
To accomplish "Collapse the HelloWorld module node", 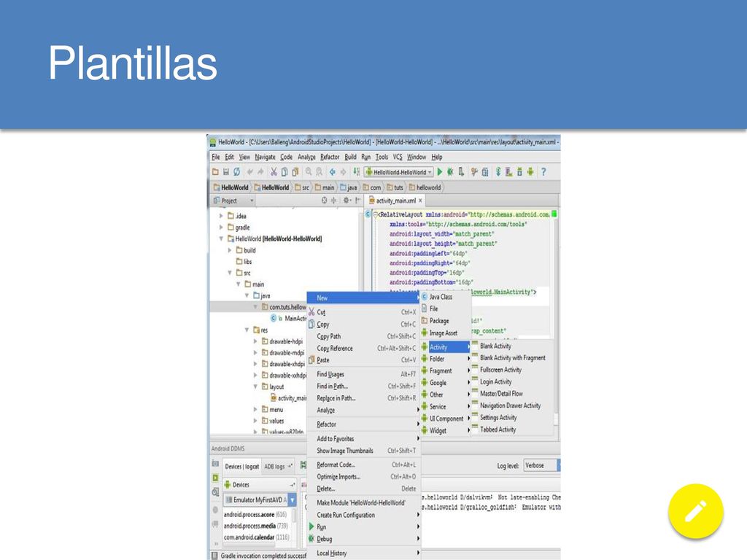I will tap(221, 238).
